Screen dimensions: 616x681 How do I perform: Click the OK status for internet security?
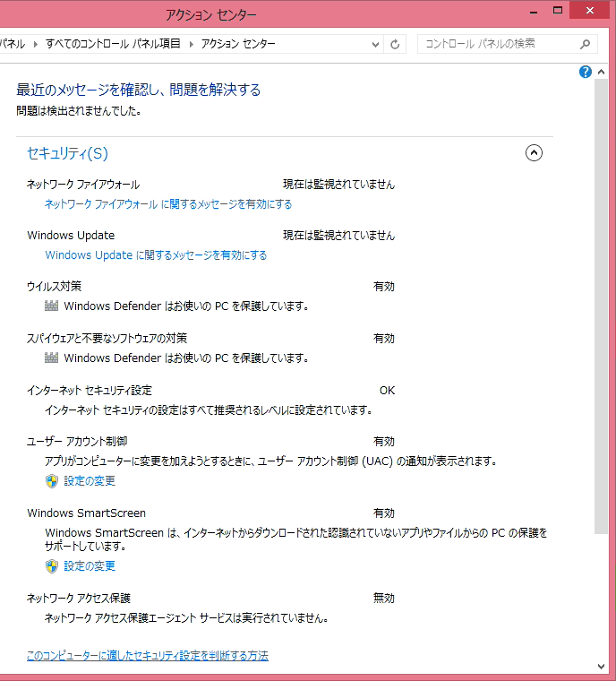[387, 391]
